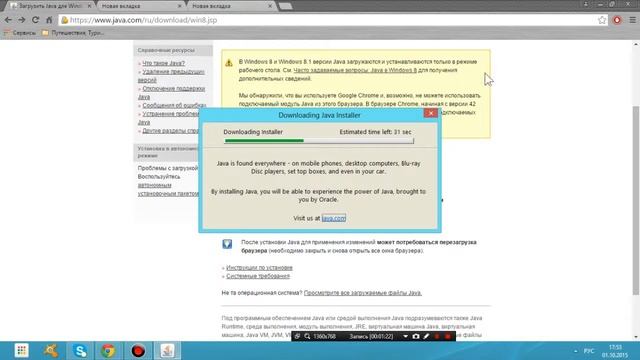The width and height of the screenshot is (640, 360).
Task: Click the 1366x768 resolution label on the recorder
Action: pos(324,336)
